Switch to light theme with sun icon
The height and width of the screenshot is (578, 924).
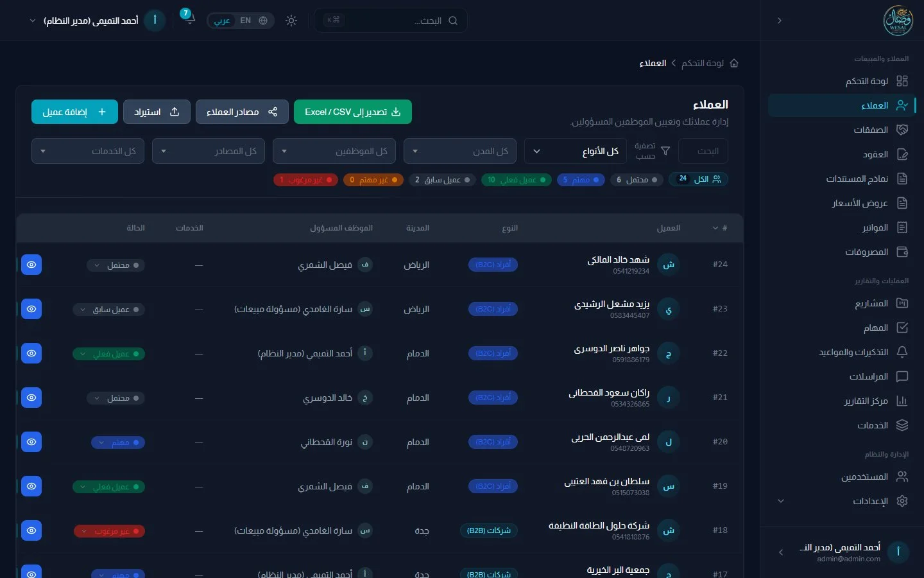pyautogui.click(x=291, y=21)
